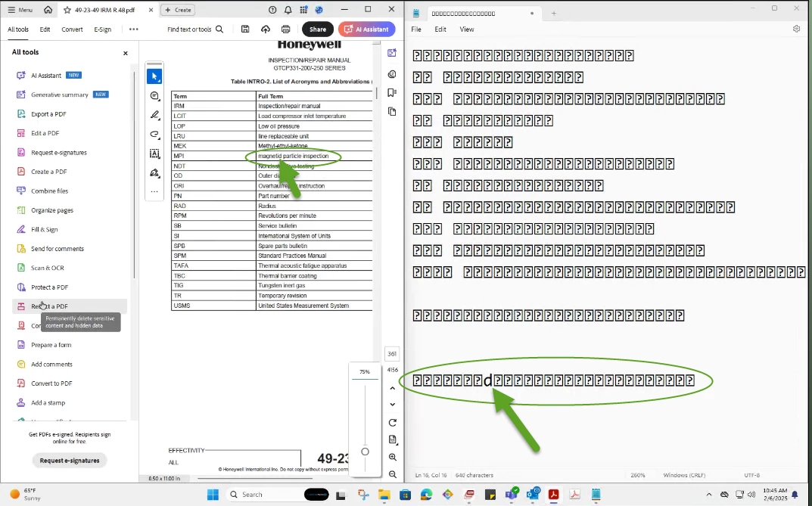This screenshot has width=812, height=506.
Task: Open the Add a stamp tool
Action: 48,402
